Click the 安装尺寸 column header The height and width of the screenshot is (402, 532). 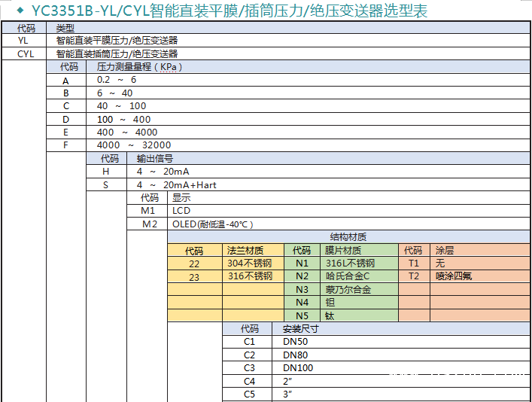pyautogui.click(x=300, y=329)
